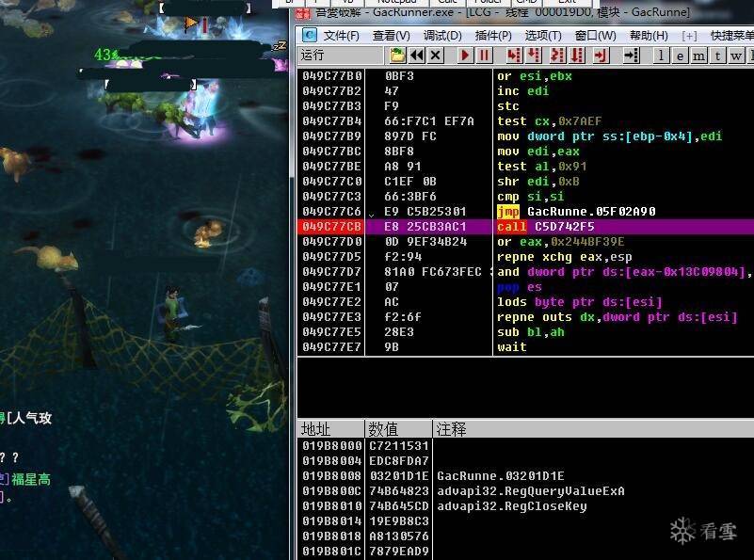Click the Restart program rewind icon

point(417,56)
